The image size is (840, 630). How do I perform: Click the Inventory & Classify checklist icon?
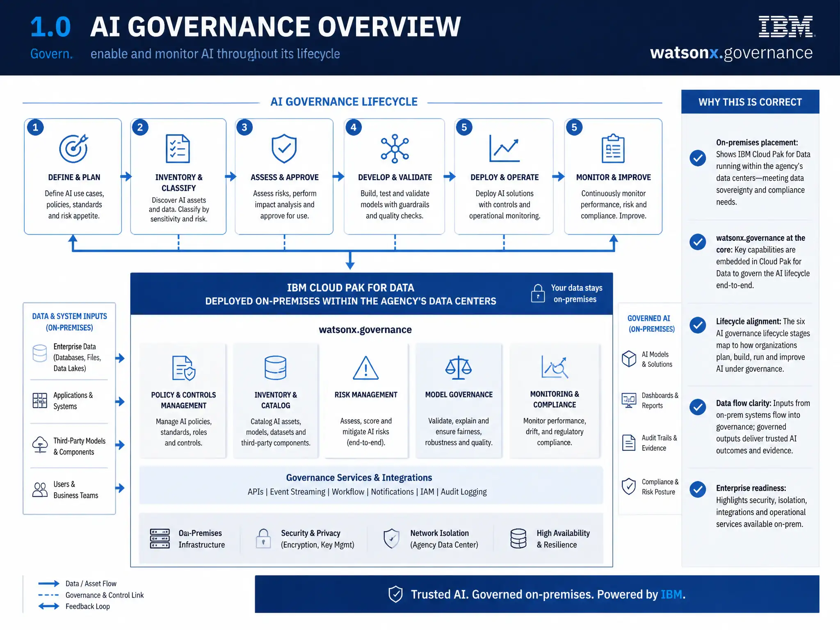pyautogui.click(x=178, y=148)
